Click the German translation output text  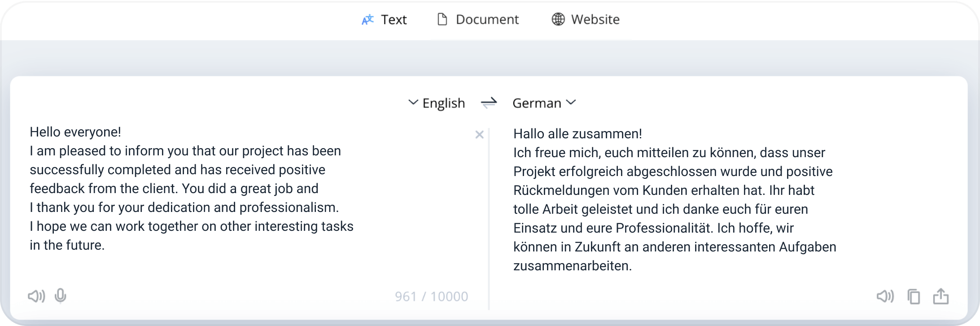click(x=675, y=200)
